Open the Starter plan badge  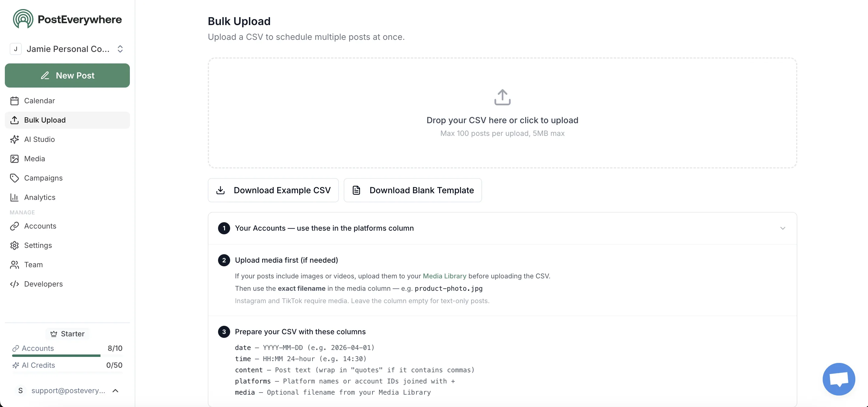pyautogui.click(x=67, y=334)
